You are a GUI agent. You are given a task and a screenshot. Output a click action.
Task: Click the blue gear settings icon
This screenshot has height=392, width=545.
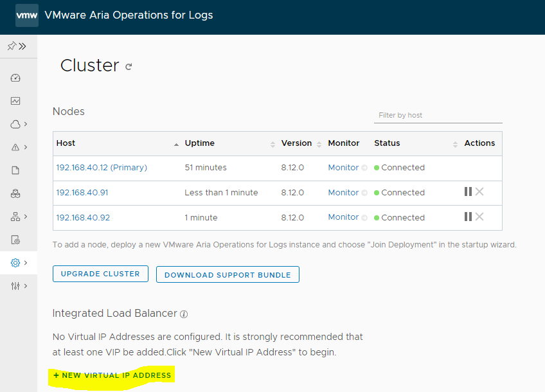click(16, 263)
